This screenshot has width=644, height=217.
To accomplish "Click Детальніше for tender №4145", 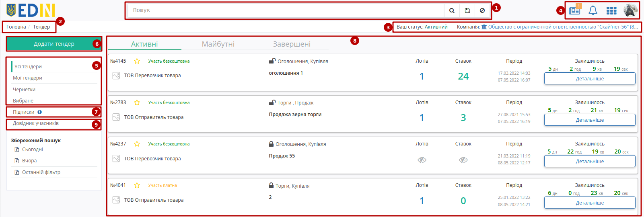I will [x=590, y=79].
